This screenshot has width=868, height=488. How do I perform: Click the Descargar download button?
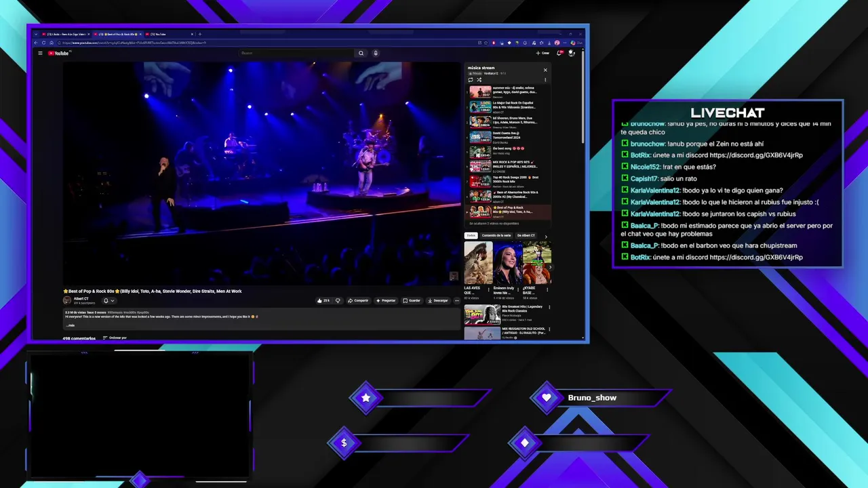438,300
